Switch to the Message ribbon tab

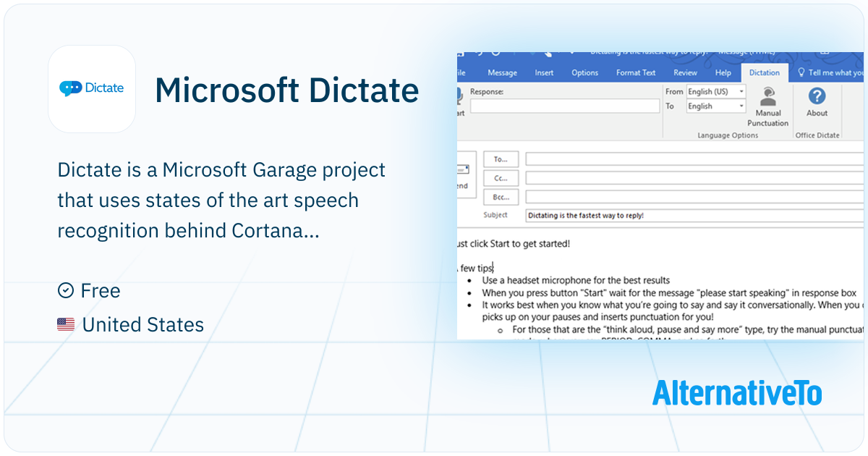point(502,72)
